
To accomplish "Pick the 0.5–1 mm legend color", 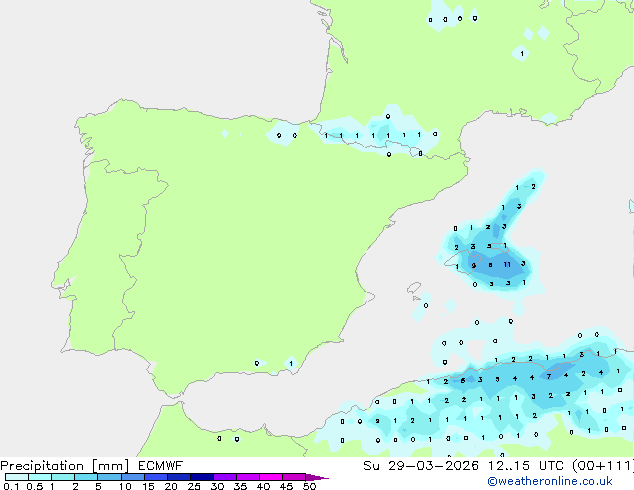I will pyautogui.click(x=40, y=477).
